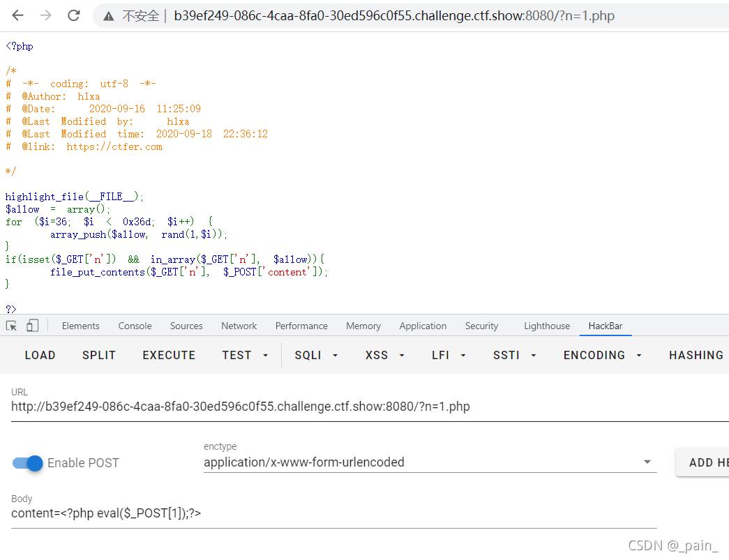729x560 pixels.
Task: Click the Last Modified time comment line
Action: click(137, 134)
